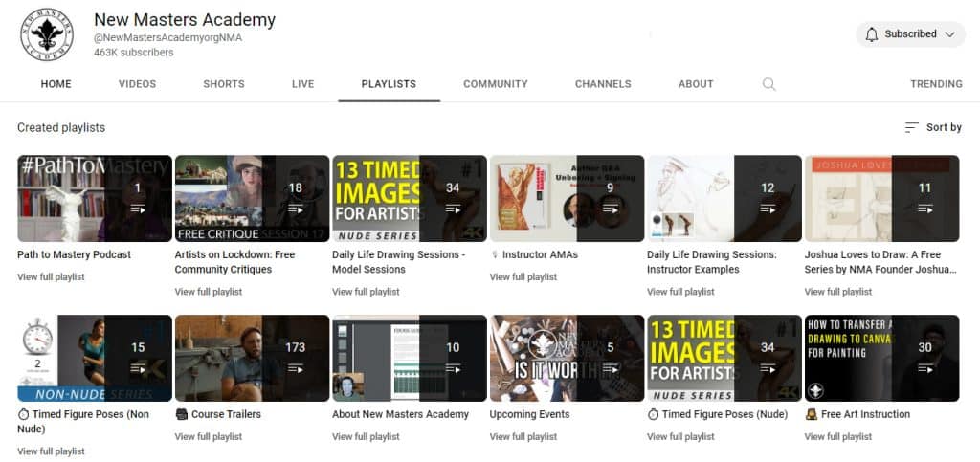View full playlist under Upcoming Events
The height and width of the screenshot is (462, 980).
(x=523, y=437)
